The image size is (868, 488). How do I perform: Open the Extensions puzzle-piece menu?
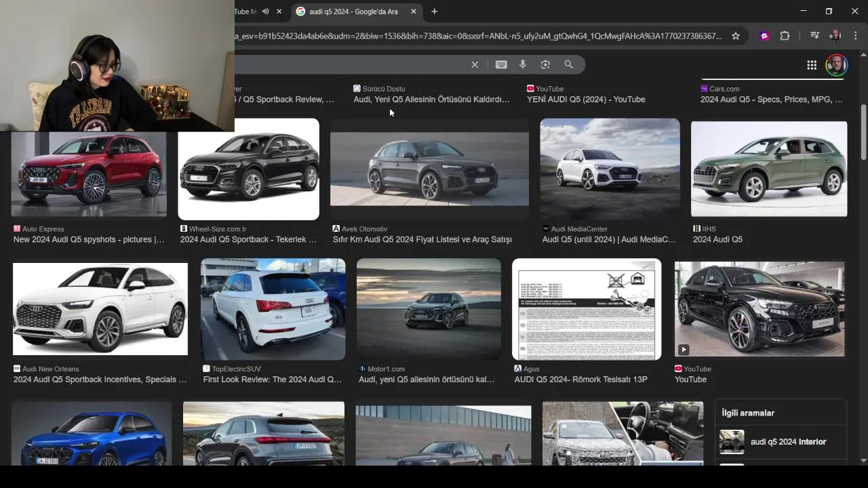tap(785, 36)
